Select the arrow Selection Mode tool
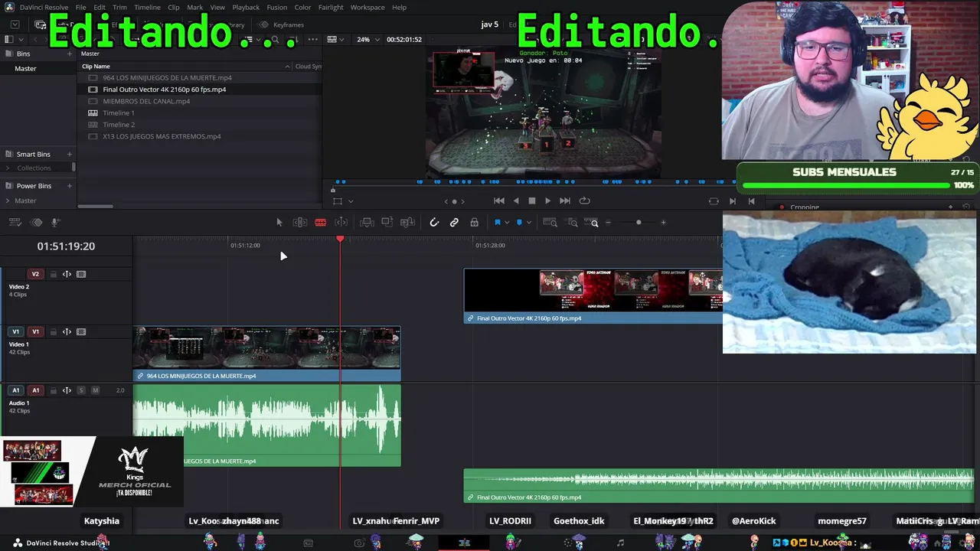 coord(279,223)
